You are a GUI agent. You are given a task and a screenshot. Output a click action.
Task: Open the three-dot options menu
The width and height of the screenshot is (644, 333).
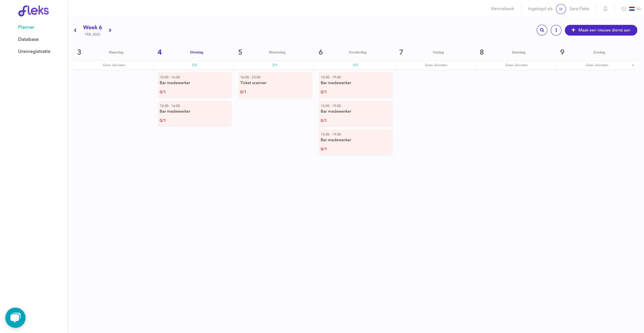(x=556, y=30)
